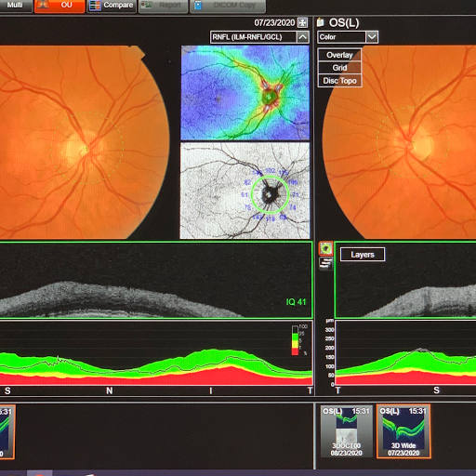This screenshot has width=476, height=476.
Task: Click the RNFL thickness color map image
Action: (x=245, y=93)
